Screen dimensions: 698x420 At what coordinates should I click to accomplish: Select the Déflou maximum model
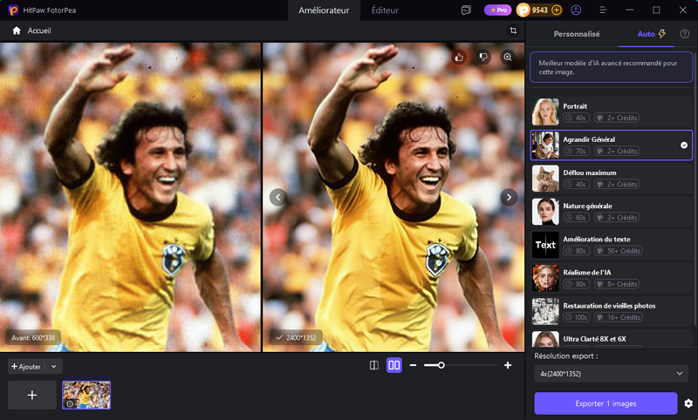pos(611,178)
